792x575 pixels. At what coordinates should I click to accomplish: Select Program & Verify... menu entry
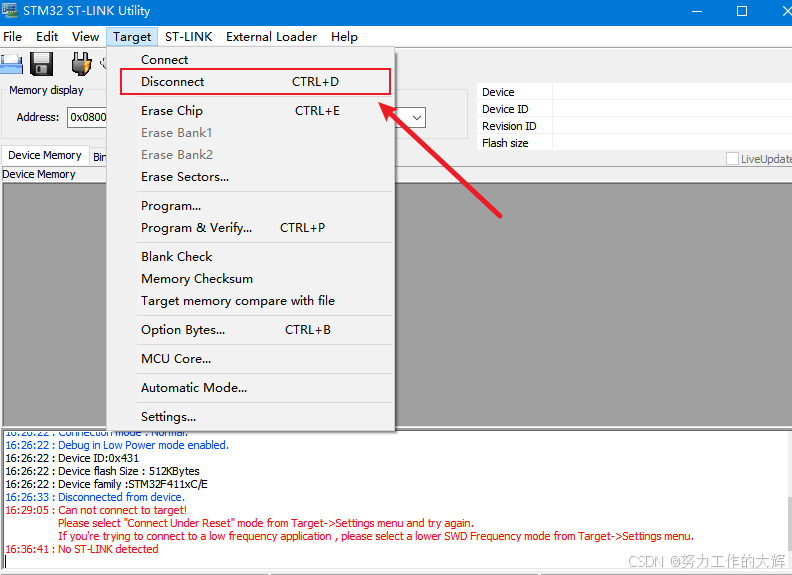point(251,228)
